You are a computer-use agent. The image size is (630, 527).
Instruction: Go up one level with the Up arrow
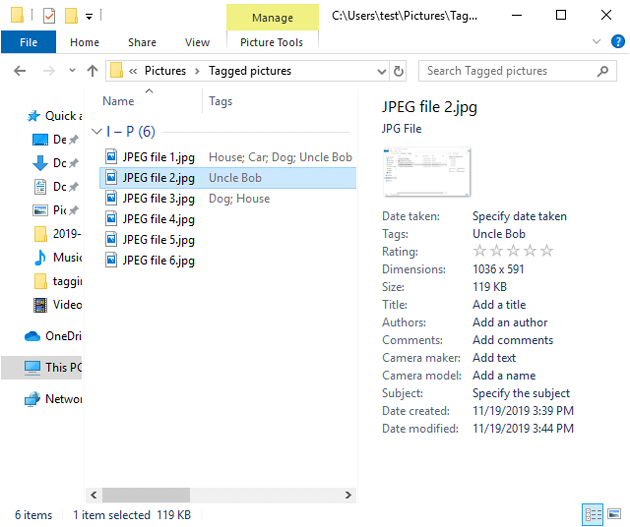click(92, 71)
